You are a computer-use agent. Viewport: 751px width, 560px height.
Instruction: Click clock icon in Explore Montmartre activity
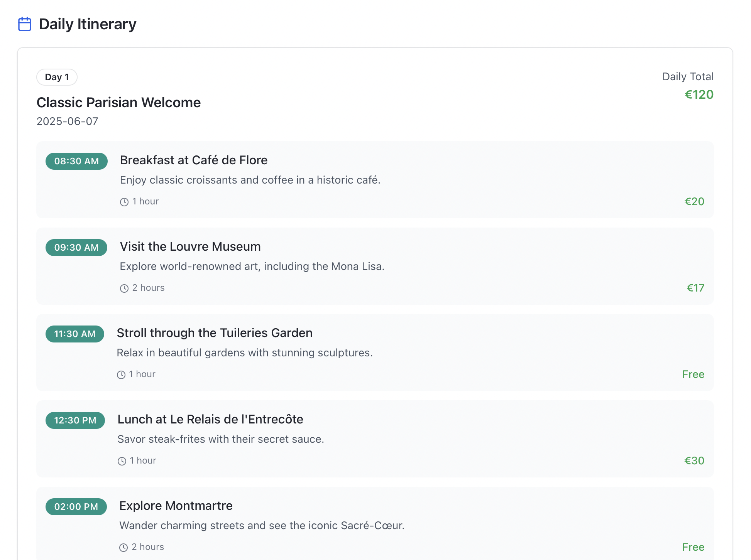[x=123, y=547]
